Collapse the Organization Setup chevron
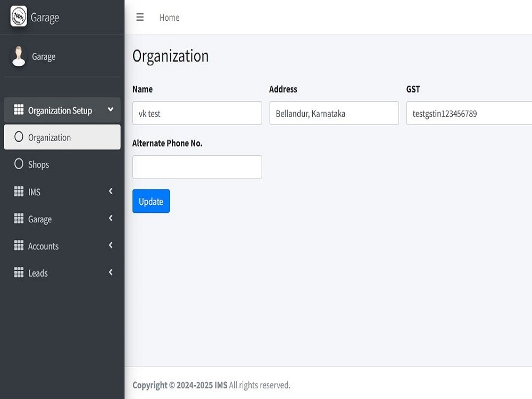532x399 pixels. point(111,109)
